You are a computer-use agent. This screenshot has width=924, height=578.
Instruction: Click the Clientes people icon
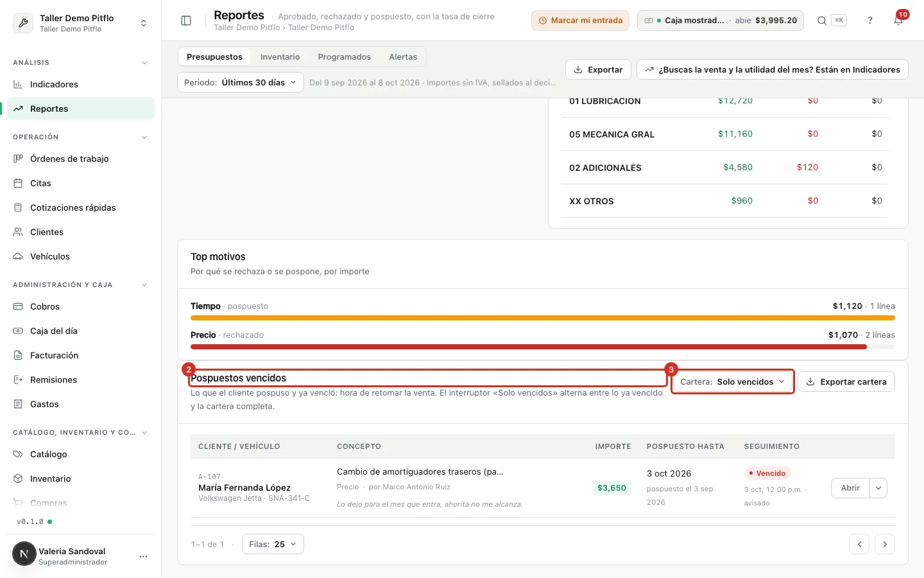(x=18, y=232)
